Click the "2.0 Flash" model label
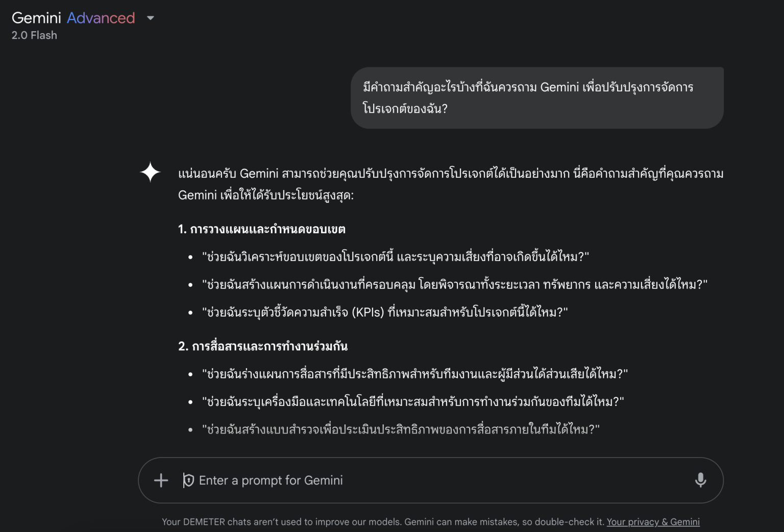The image size is (784, 532). point(34,35)
